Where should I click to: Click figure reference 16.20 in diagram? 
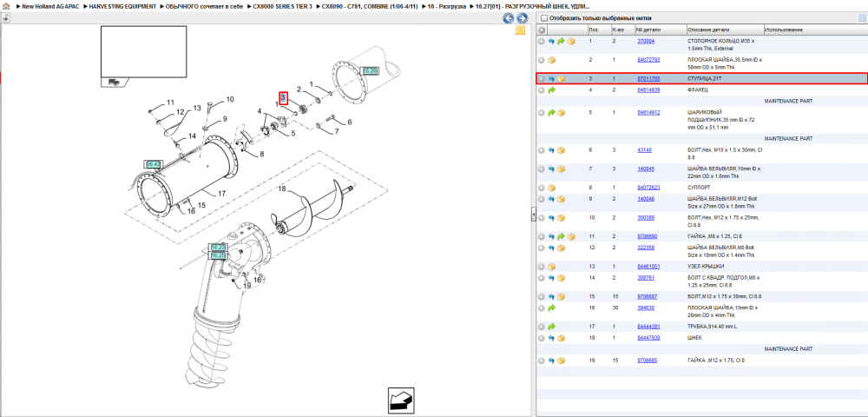pyautogui.click(x=369, y=71)
